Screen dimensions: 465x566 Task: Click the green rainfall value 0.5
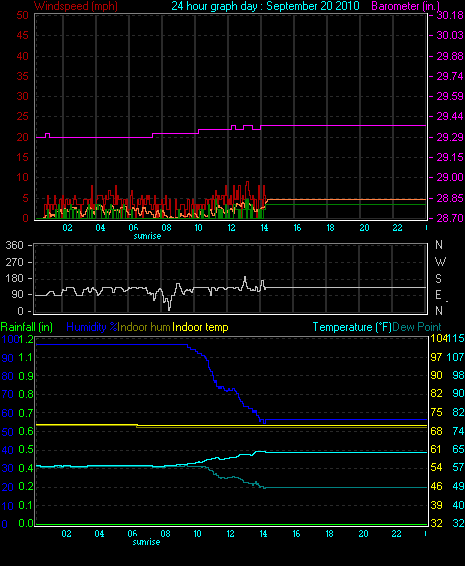(x=26, y=450)
